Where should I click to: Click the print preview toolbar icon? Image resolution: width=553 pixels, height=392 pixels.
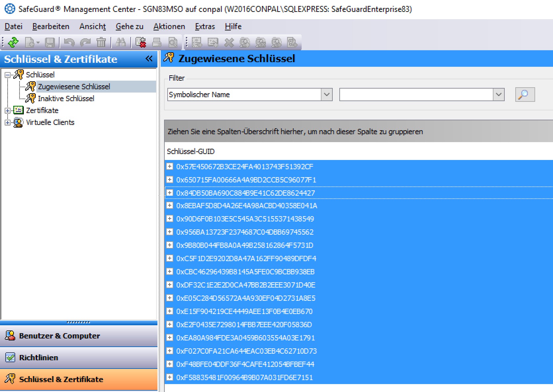coord(173,42)
